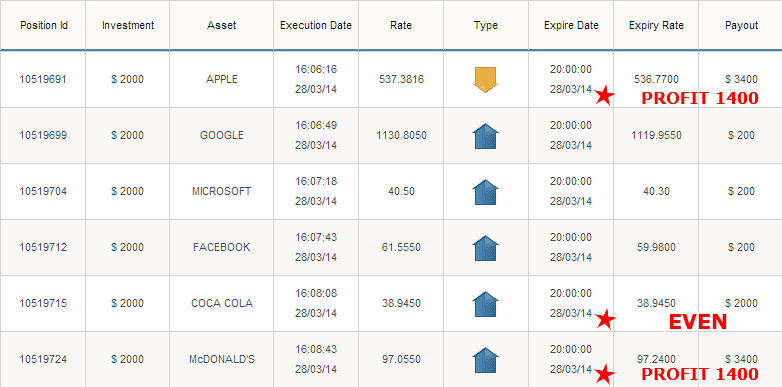
Task: Sort by Position Id column header
Action: click(x=44, y=25)
